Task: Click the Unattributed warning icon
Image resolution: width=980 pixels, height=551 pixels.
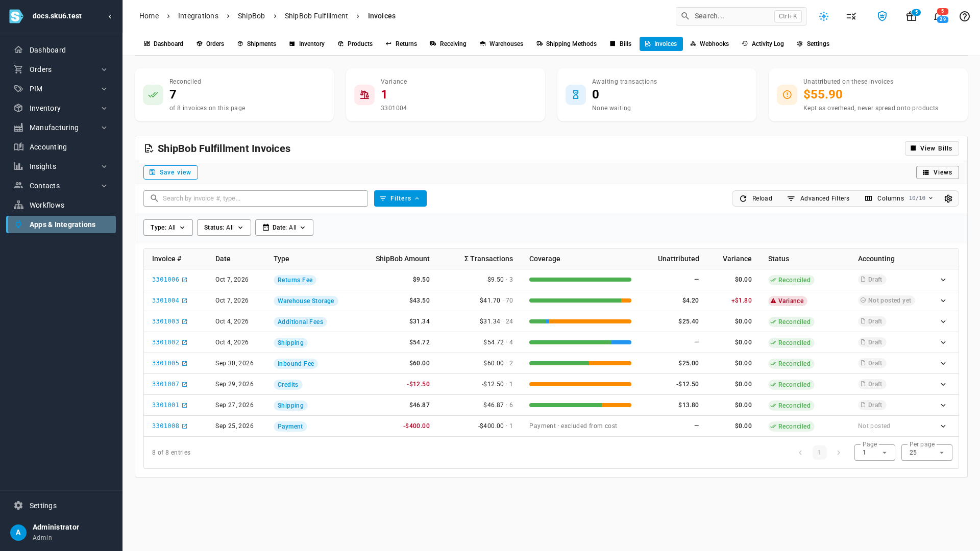Action: (x=787, y=95)
